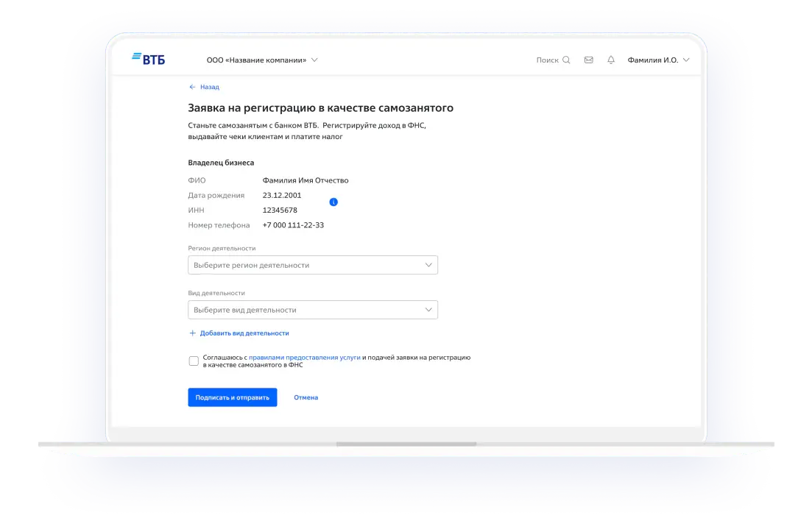
Task: Tick the agreement checkbox for service rules
Action: point(194,361)
